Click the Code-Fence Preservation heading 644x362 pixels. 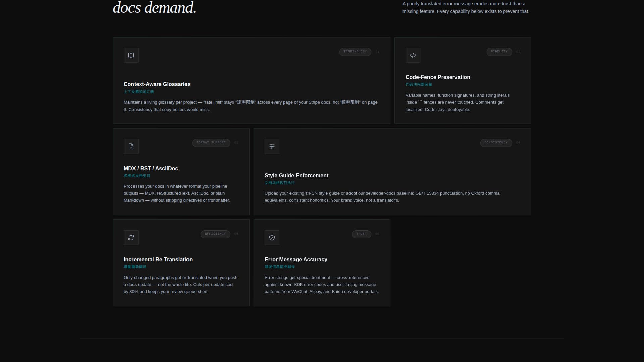438,77
